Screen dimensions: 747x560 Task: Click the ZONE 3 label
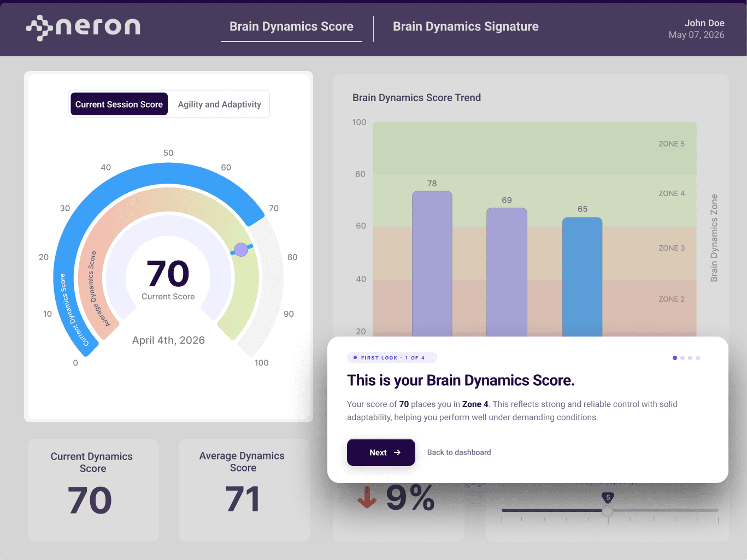[672, 248]
